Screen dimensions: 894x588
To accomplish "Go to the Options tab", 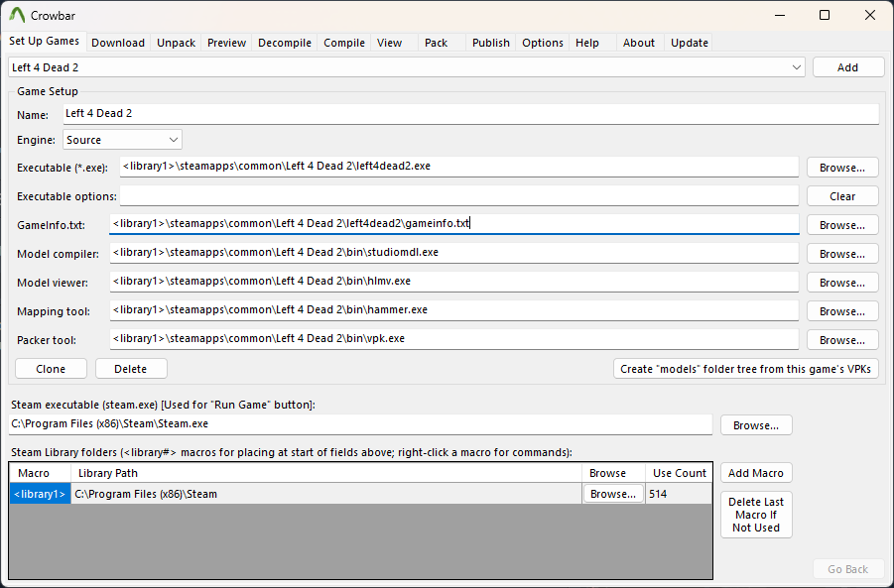I will point(542,43).
